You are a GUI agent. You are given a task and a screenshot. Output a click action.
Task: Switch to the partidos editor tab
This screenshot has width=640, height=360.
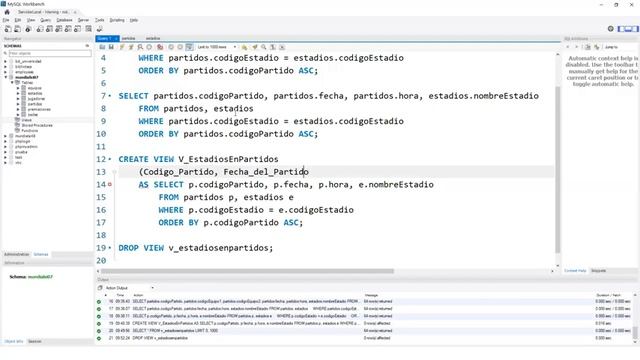[x=128, y=38]
